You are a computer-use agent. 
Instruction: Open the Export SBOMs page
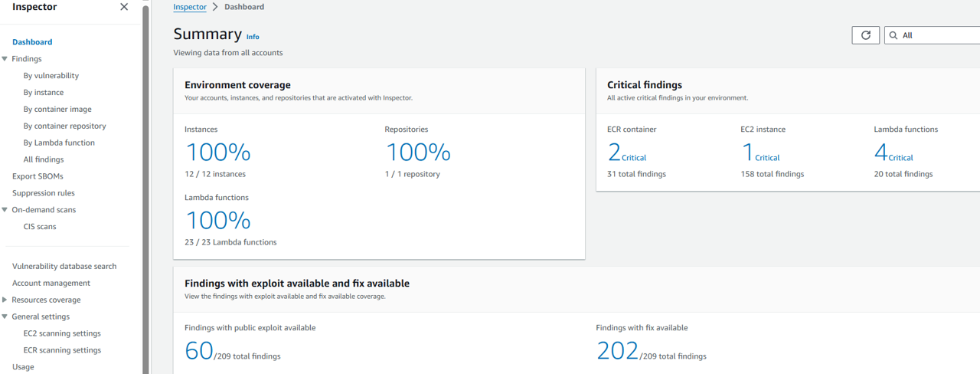[x=38, y=176]
